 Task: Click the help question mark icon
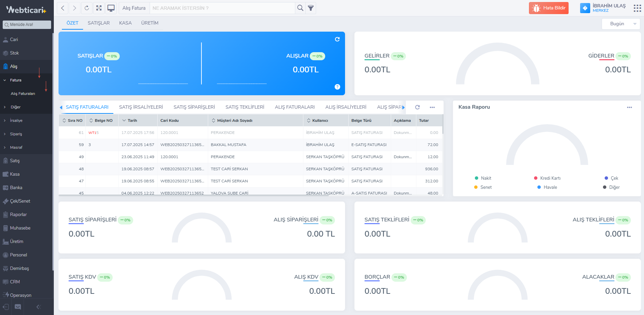coord(337,87)
